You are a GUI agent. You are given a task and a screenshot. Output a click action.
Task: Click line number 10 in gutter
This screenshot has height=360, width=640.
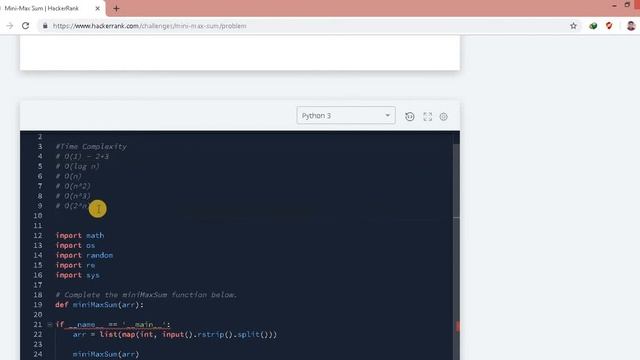pyautogui.click(x=38, y=216)
